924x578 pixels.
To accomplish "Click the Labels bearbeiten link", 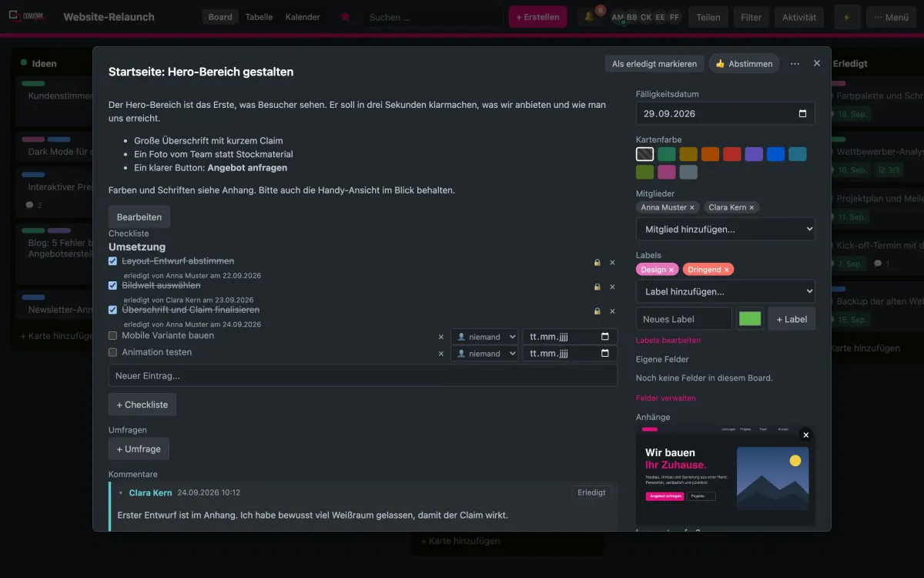I will click(x=668, y=340).
